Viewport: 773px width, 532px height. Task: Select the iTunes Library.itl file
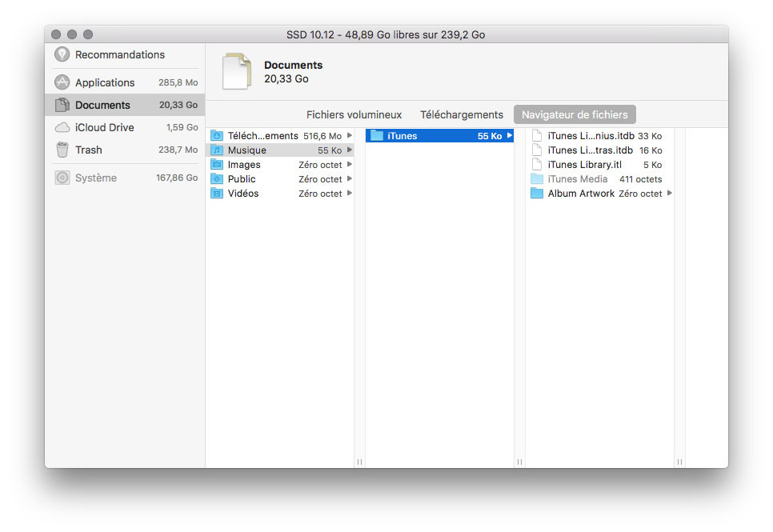[x=584, y=165]
